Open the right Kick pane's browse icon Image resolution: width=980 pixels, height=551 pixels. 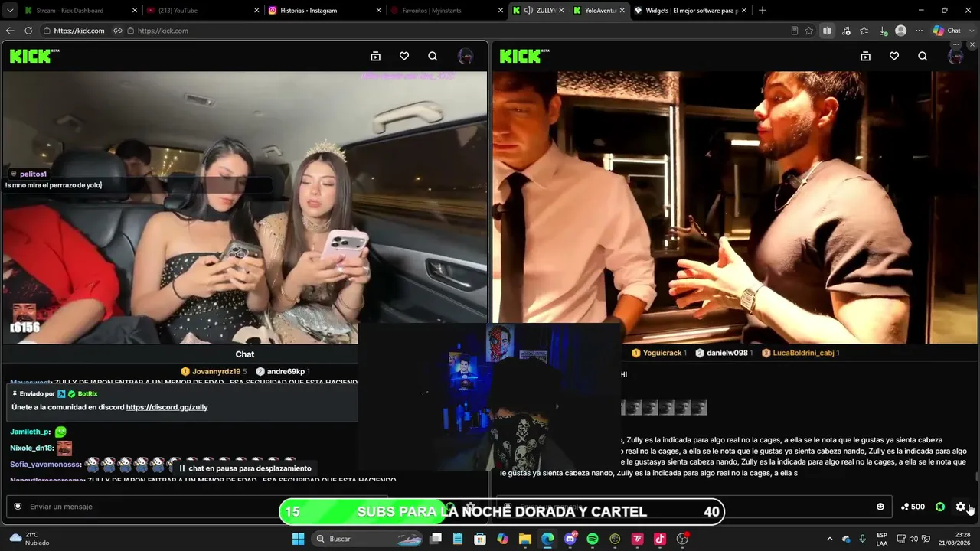(865, 56)
